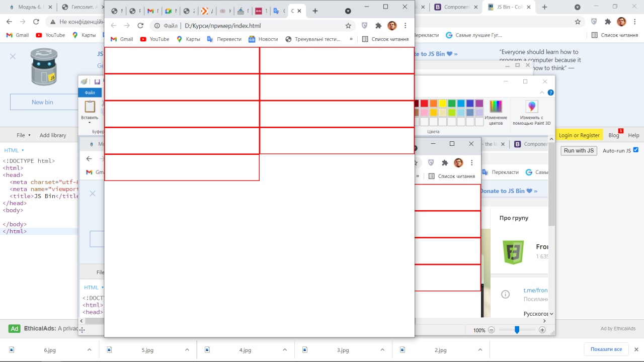Open Paint help icon
This screenshot has width=644, height=362.
tap(551, 93)
